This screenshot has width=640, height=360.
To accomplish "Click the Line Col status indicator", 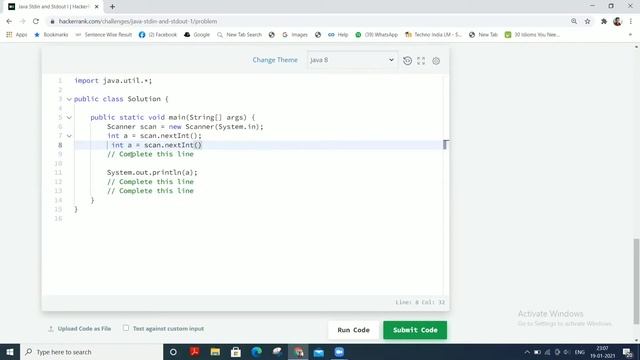I will 420,302.
